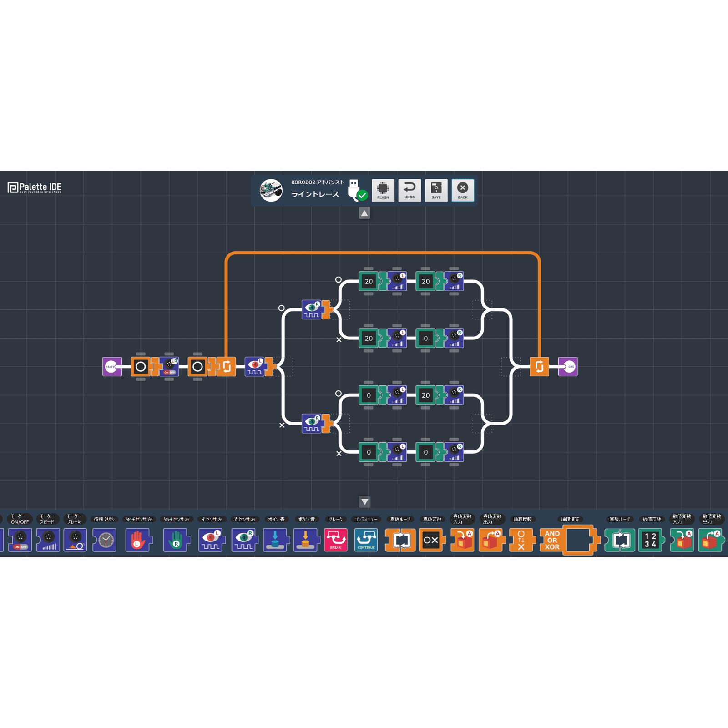Select the タッチセンサ右 touch sensor block
728x728 pixels.
[176, 541]
